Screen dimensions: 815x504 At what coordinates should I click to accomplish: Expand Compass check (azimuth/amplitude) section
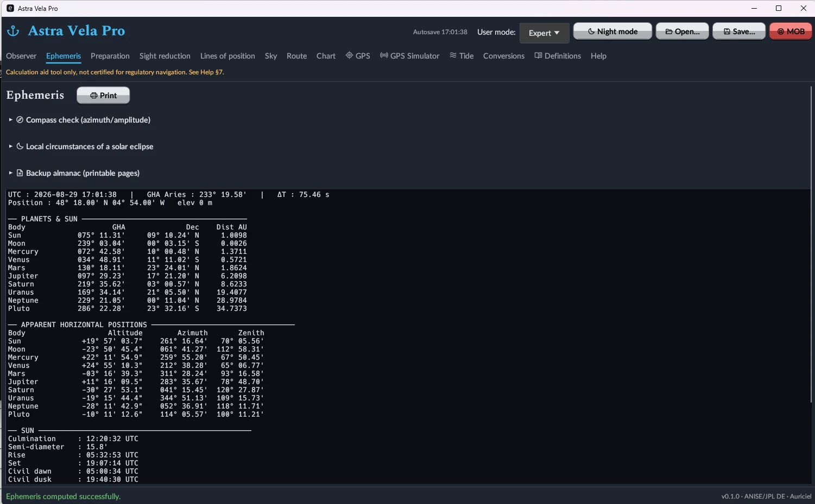coord(80,120)
